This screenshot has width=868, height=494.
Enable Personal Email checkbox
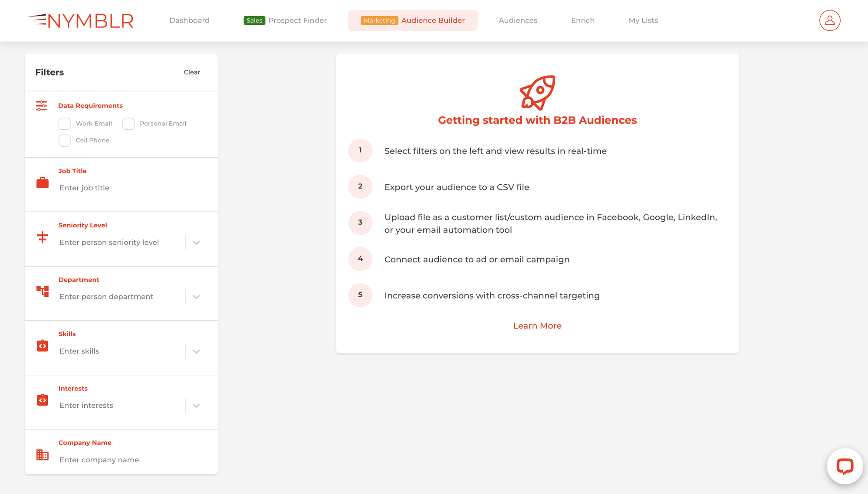pyautogui.click(x=128, y=123)
